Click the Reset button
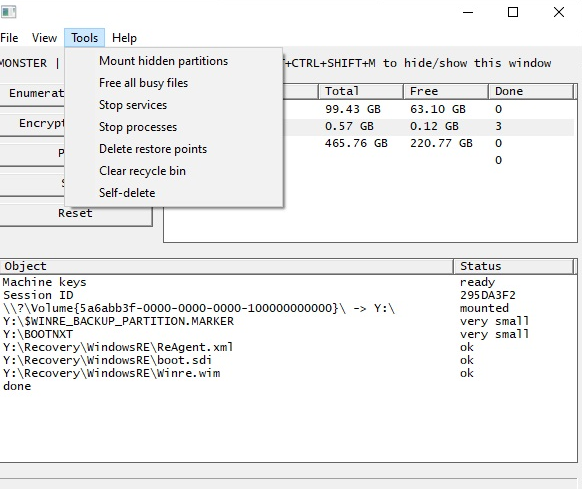Viewport: 582px width, 489px height. 76,214
